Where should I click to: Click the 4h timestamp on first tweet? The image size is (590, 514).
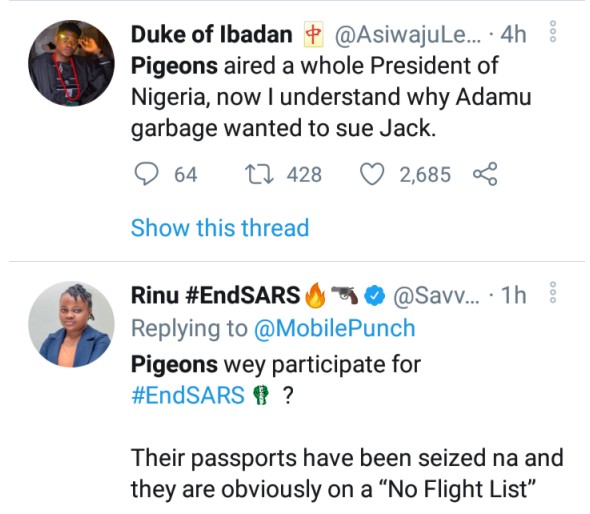[x=513, y=35]
